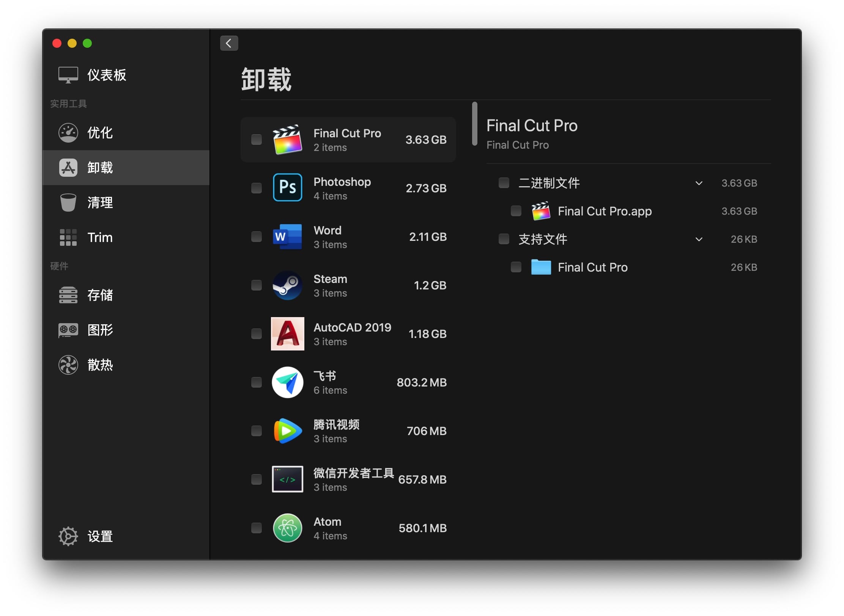
Task: Tick the AutoCAD 2019 checkbox
Action: coord(257,334)
